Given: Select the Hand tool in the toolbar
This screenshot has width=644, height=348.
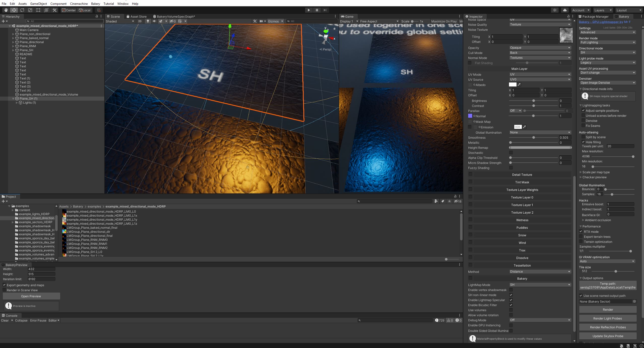Looking at the screenshot, I should point(6,10).
